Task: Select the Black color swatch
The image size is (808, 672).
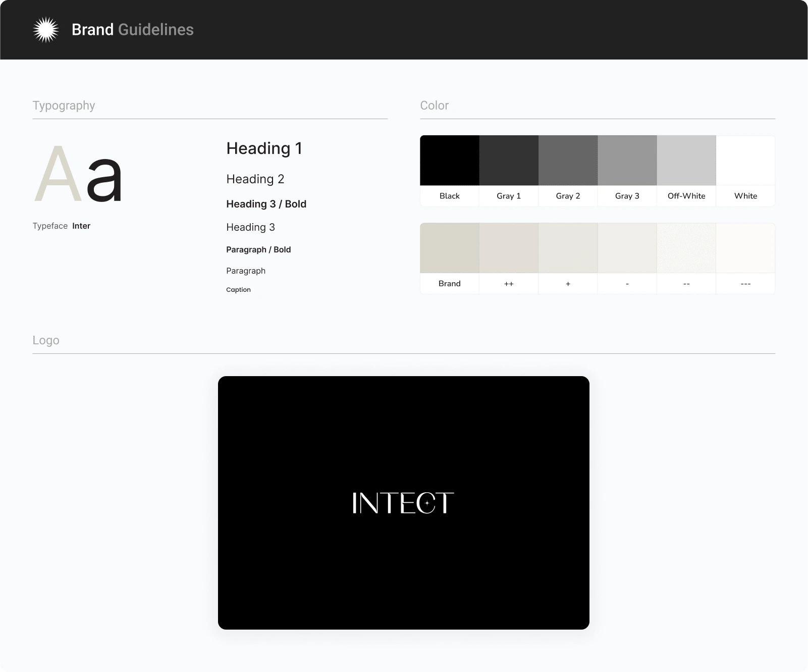Action: coord(450,160)
